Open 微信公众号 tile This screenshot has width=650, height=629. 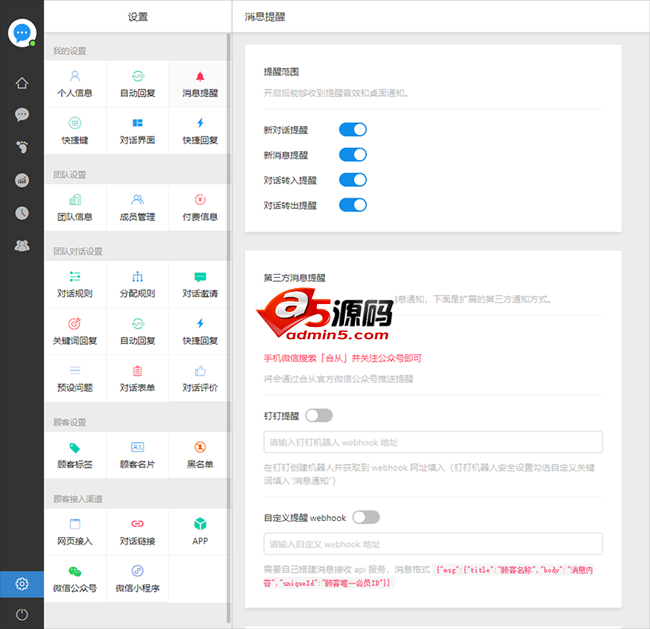tap(75, 578)
